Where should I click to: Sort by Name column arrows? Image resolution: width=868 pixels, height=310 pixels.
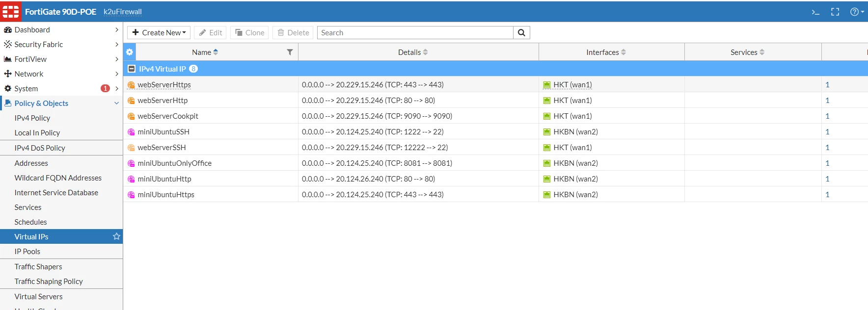216,52
